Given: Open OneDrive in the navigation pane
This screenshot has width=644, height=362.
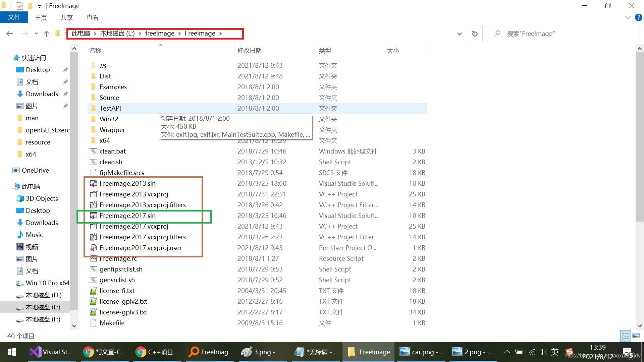Looking at the screenshot, I should coord(35,170).
